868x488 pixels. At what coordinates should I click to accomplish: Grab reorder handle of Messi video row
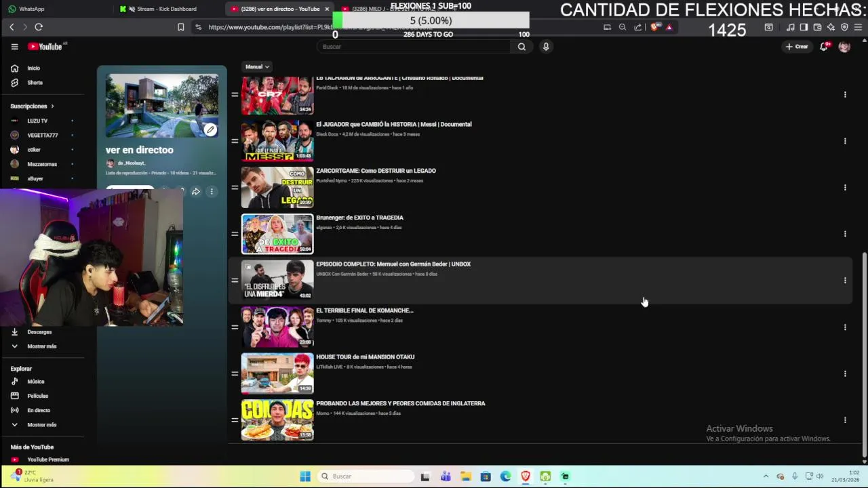click(x=235, y=141)
